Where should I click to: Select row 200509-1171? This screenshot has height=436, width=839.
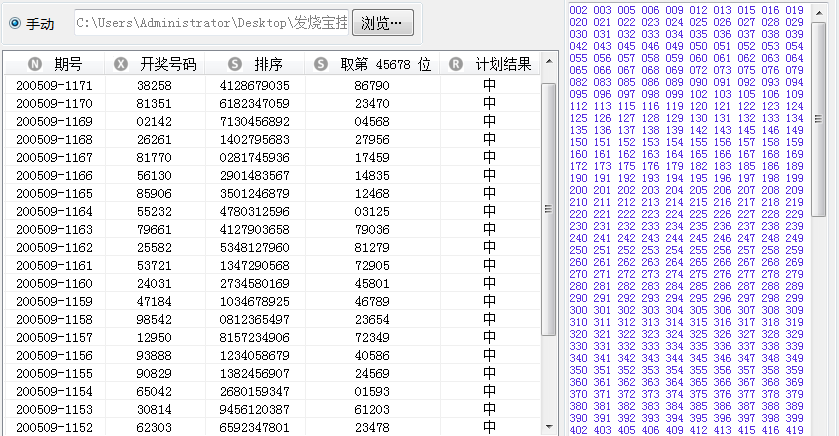(272, 85)
